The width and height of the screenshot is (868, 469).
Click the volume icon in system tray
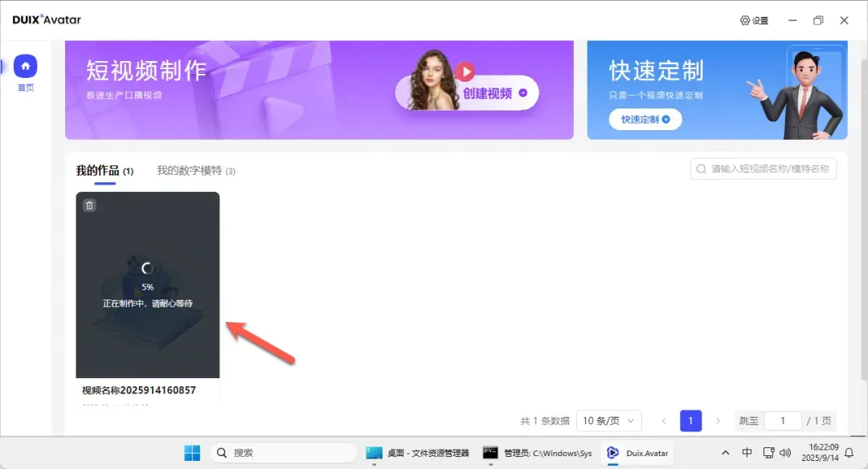[785, 453]
